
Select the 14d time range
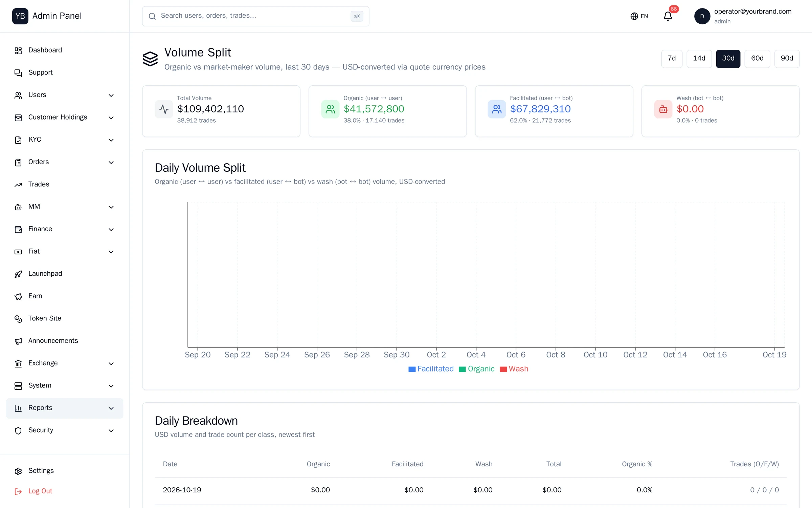click(699, 59)
